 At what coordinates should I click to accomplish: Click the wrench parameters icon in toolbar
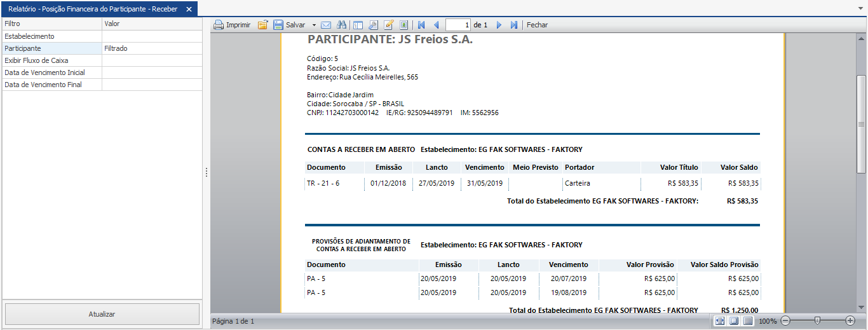point(373,25)
